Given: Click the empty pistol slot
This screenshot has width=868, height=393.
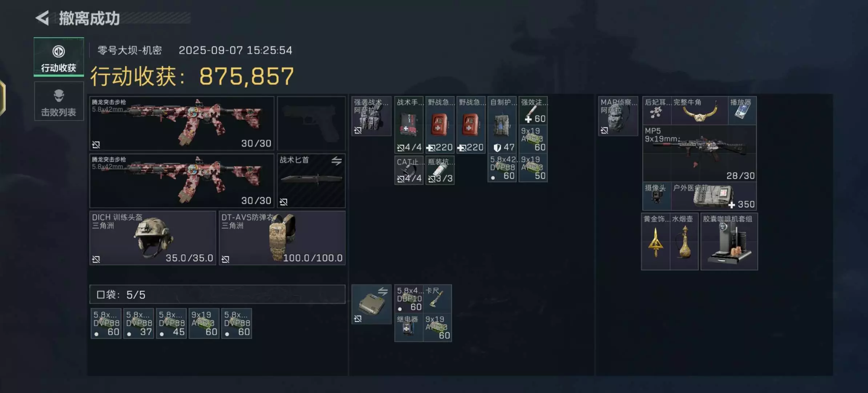Looking at the screenshot, I should pyautogui.click(x=311, y=123).
